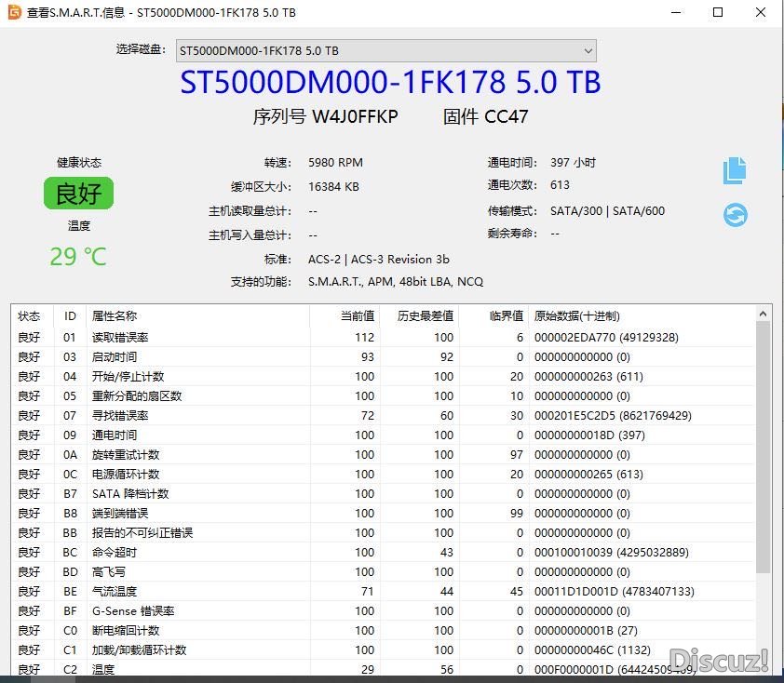Select the G-Sense 错误率 row
The image size is (784, 683).
click(383, 610)
